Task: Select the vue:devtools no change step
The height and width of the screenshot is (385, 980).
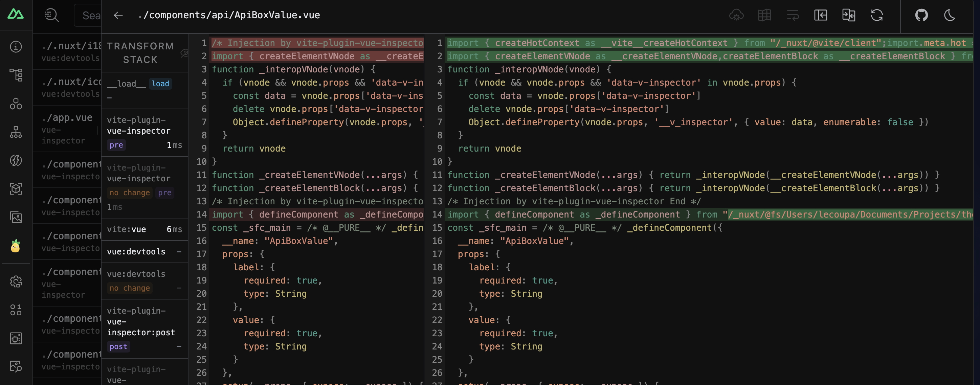Action: pyautogui.click(x=144, y=281)
